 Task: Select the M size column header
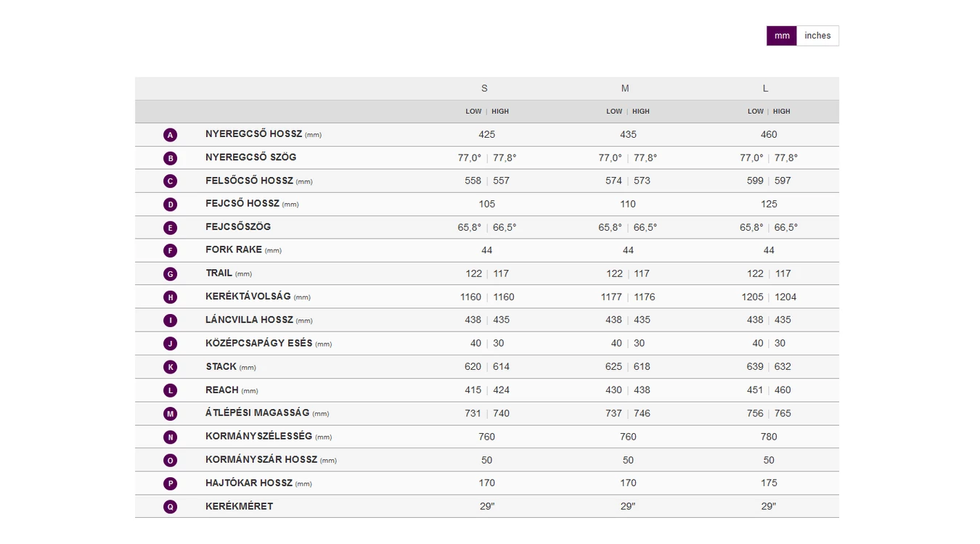pyautogui.click(x=625, y=88)
